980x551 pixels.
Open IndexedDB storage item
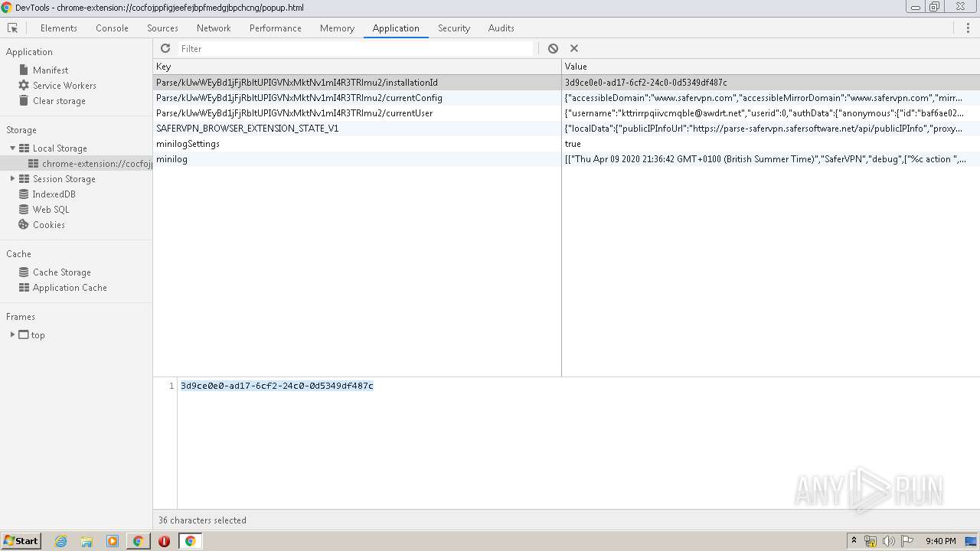pos(54,194)
